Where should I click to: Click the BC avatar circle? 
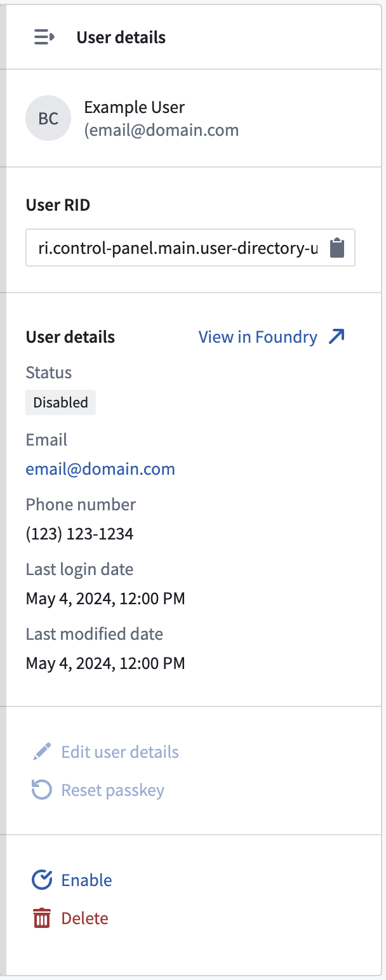48,119
